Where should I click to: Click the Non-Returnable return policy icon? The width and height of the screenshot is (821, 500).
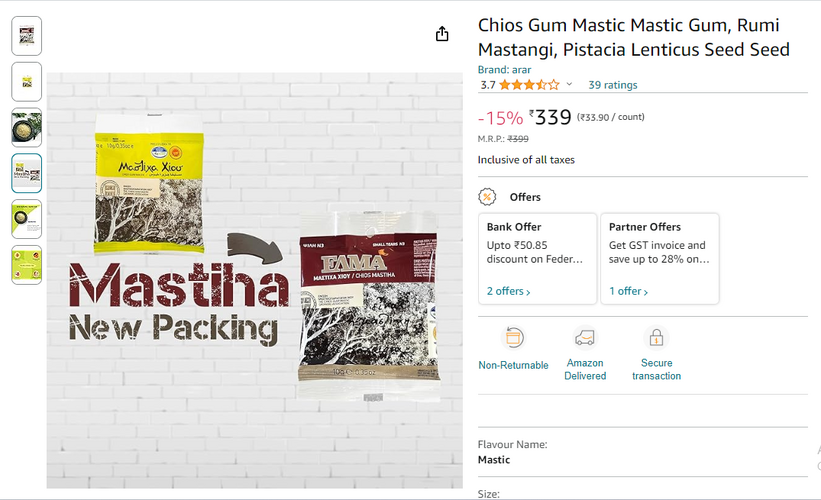(513, 338)
